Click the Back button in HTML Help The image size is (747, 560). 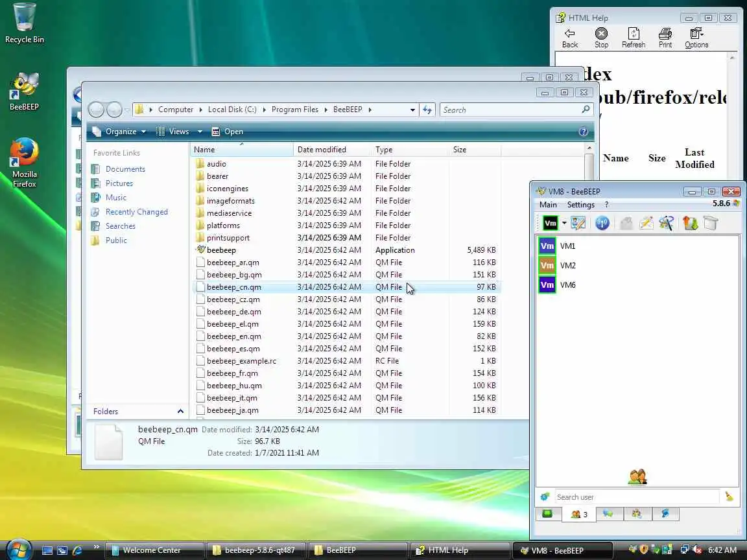click(570, 39)
